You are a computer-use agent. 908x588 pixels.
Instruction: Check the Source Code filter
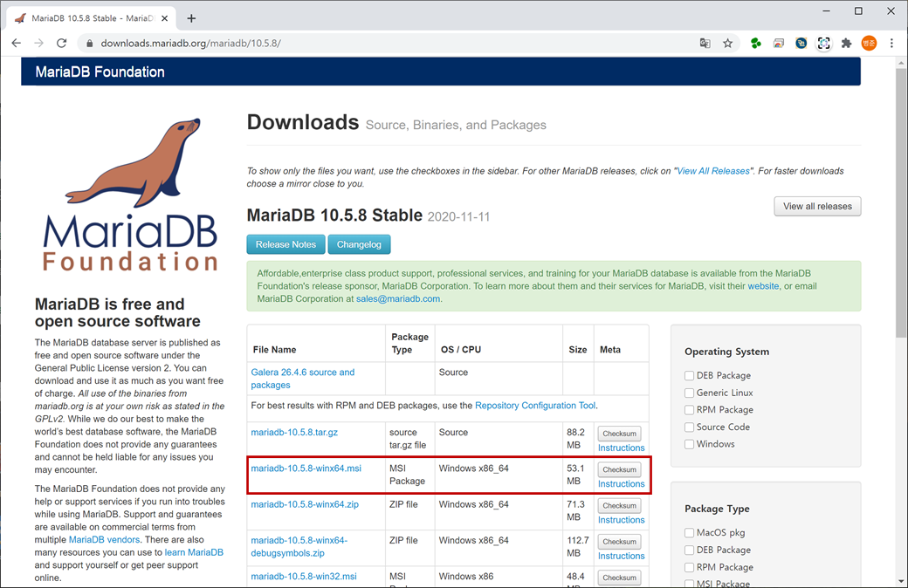[689, 427]
